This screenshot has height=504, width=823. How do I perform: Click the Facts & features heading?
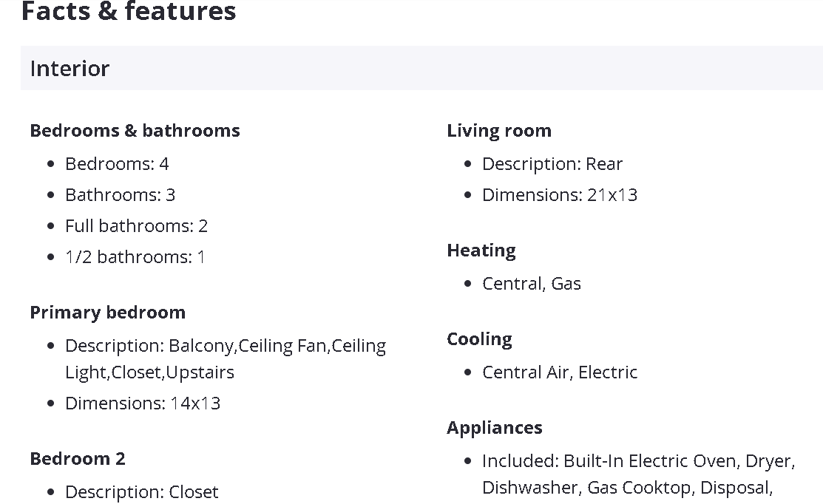pyautogui.click(x=129, y=11)
